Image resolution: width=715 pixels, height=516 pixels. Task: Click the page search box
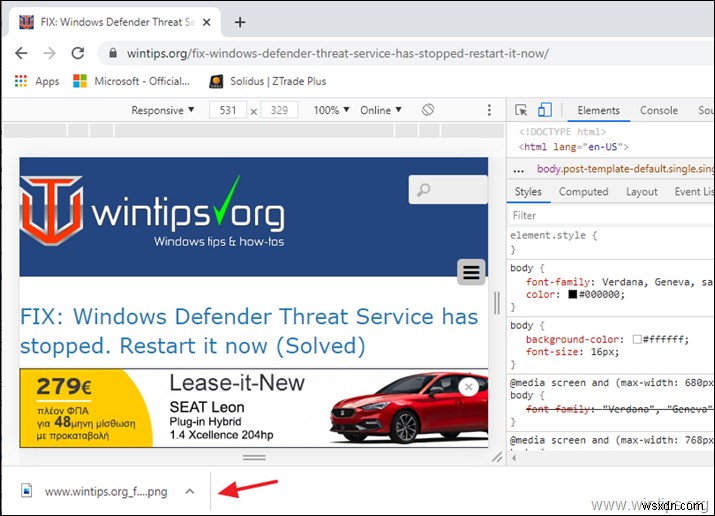pyautogui.click(x=448, y=189)
